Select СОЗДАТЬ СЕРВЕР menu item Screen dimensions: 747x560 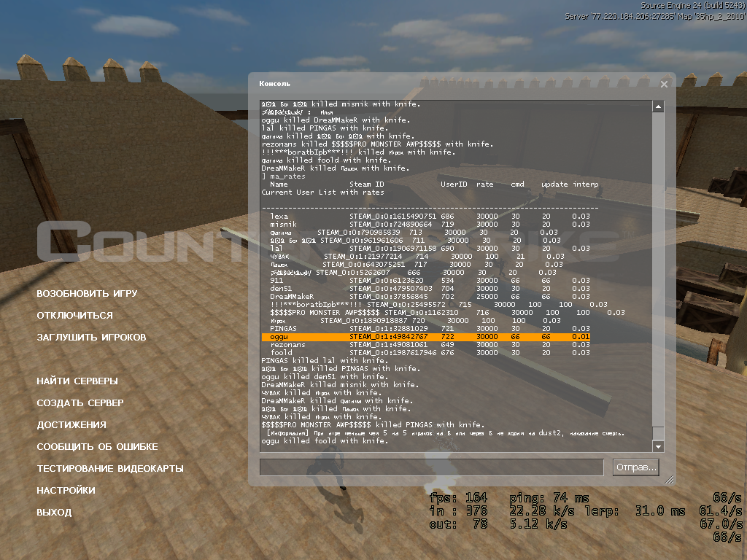80,402
